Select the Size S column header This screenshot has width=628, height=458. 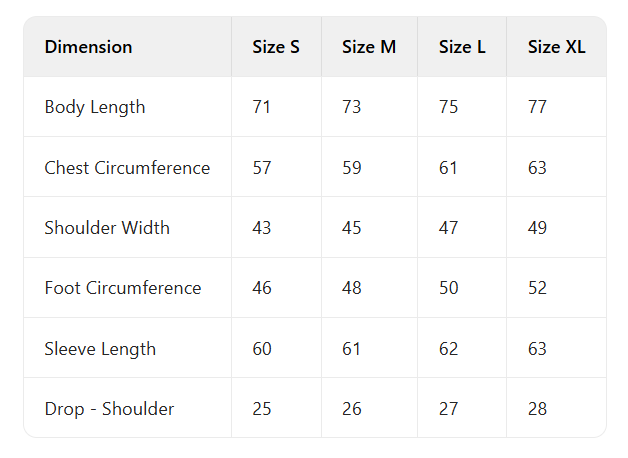click(x=276, y=47)
